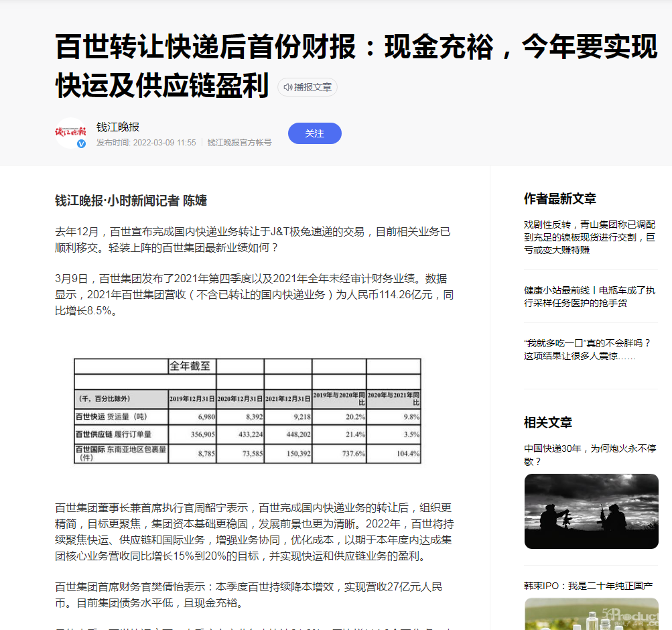Click the 作者最新文章 section heading

coord(559,198)
